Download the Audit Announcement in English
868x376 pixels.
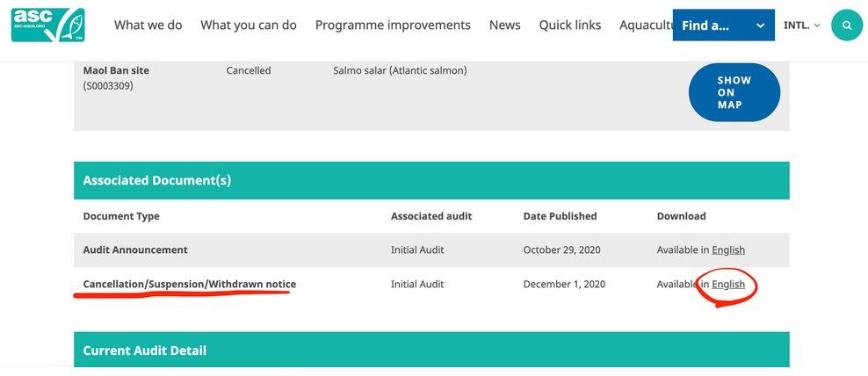(727, 250)
